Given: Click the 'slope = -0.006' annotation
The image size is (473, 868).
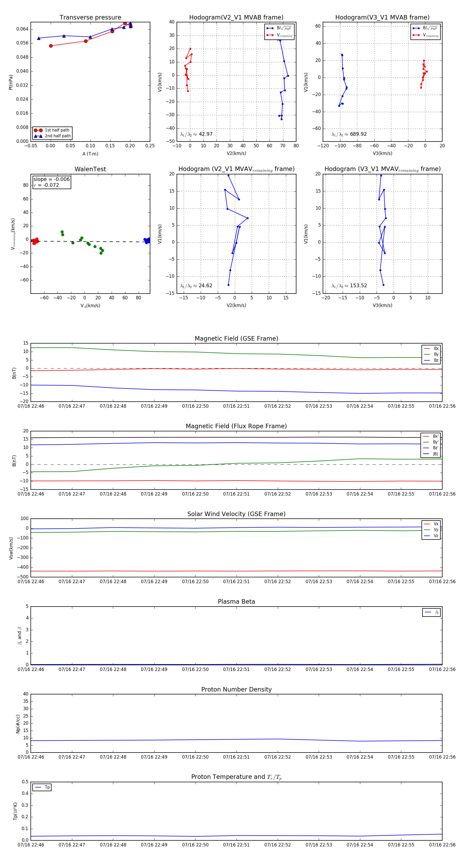Looking at the screenshot, I should click(x=52, y=179).
